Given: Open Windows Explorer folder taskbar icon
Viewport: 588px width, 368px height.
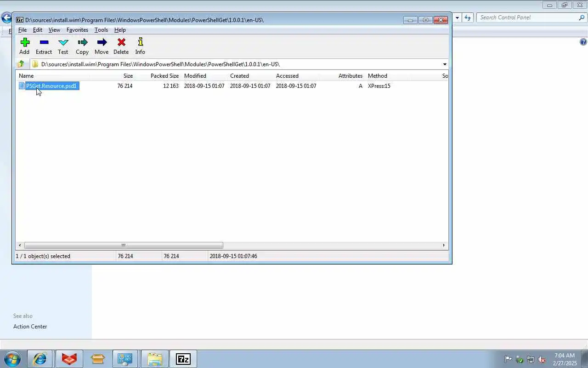Looking at the screenshot, I should 155,359.
